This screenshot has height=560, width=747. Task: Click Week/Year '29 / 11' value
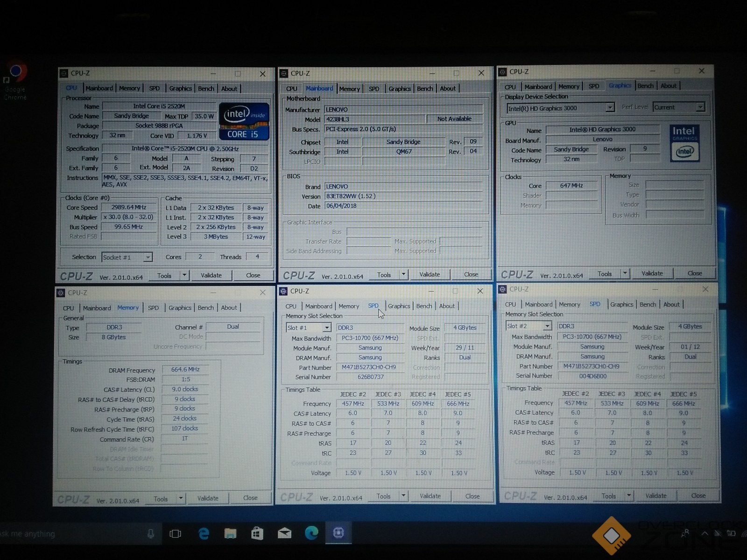pyautogui.click(x=465, y=348)
